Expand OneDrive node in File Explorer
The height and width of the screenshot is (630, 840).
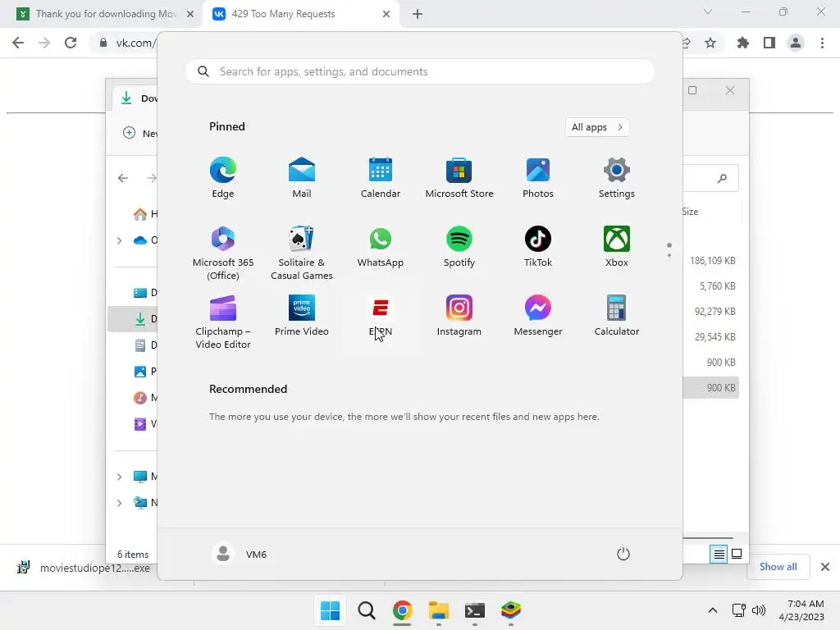pyautogui.click(x=120, y=240)
